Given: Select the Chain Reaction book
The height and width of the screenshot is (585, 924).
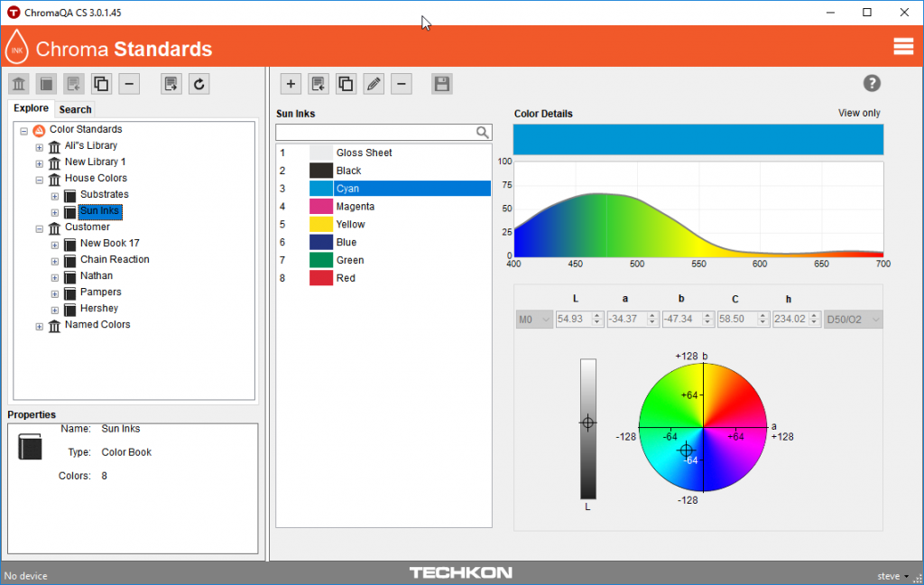Looking at the screenshot, I should click(x=114, y=260).
